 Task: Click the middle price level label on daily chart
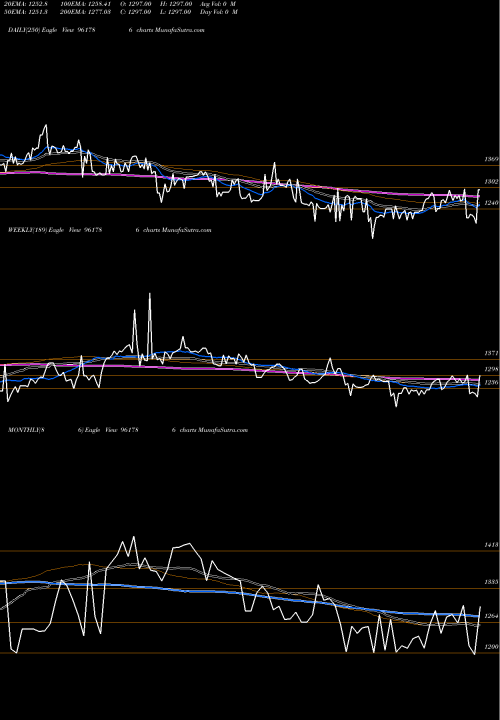pyautogui.click(x=492, y=182)
